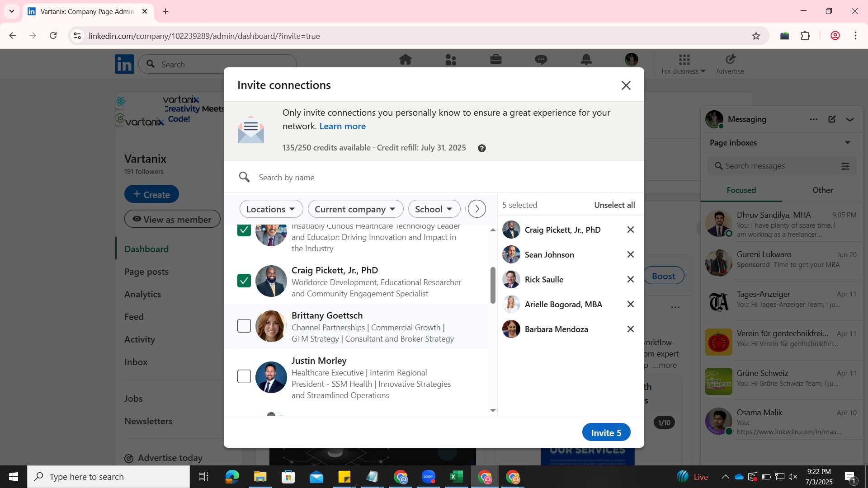
Task: Click connections list scrollbar thumb
Action: [x=493, y=285]
